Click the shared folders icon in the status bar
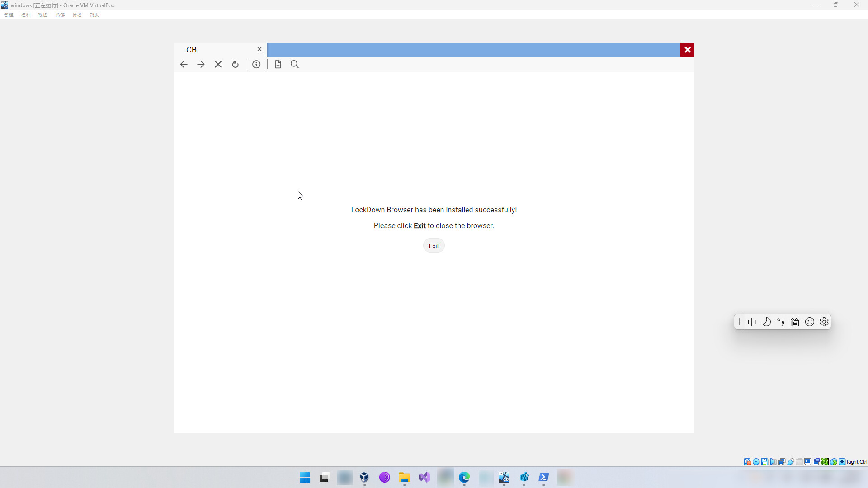This screenshot has width=868, height=488. click(799, 462)
